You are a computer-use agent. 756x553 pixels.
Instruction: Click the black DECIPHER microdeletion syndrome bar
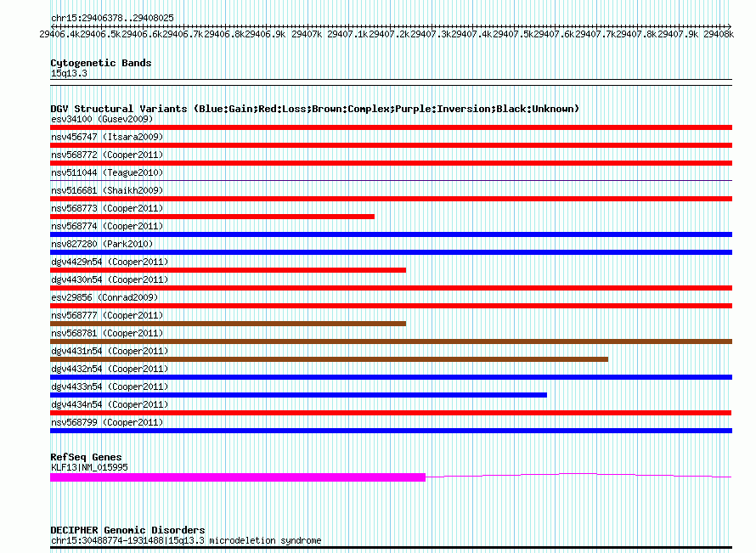click(391, 548)
